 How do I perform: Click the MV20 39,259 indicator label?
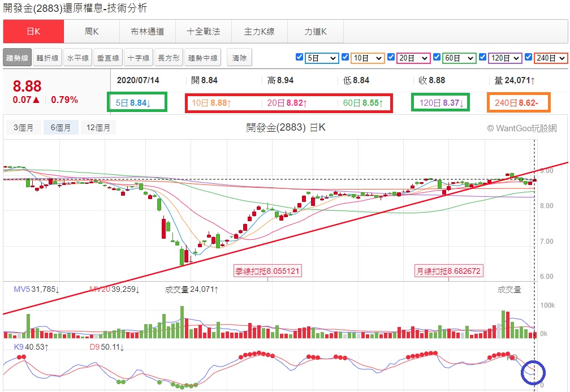point(114,290)
